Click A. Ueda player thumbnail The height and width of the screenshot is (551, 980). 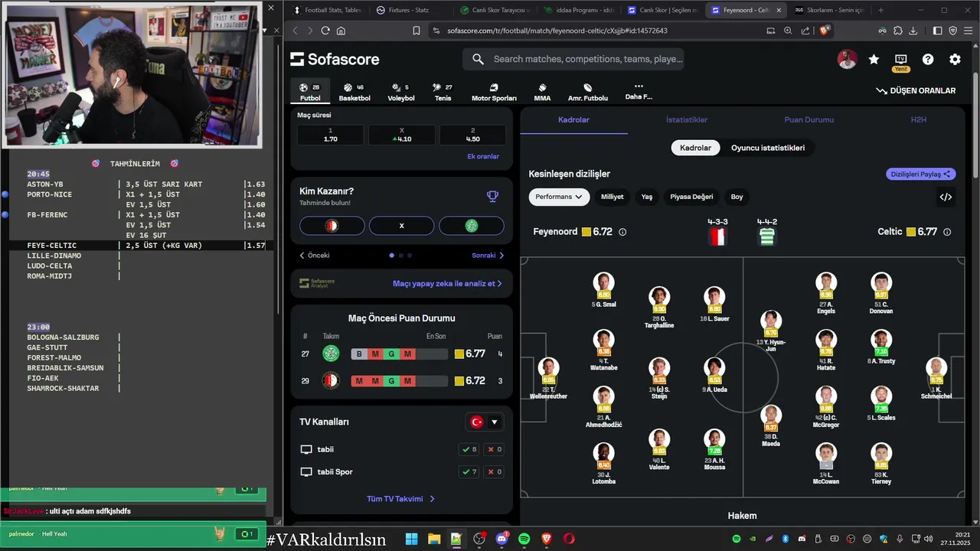pos(714,368)
